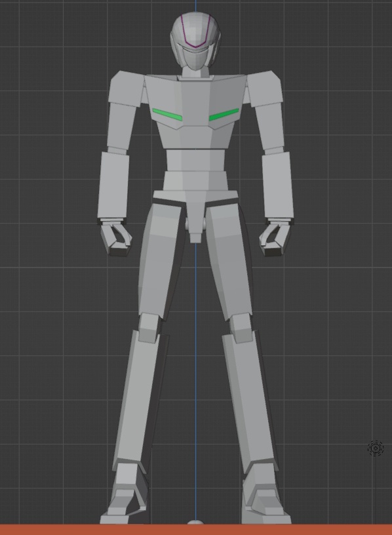This screenshot has height=535, width=392.
Task: Select the robot's waist abdomen segment
Action: (x=195, y=161)
